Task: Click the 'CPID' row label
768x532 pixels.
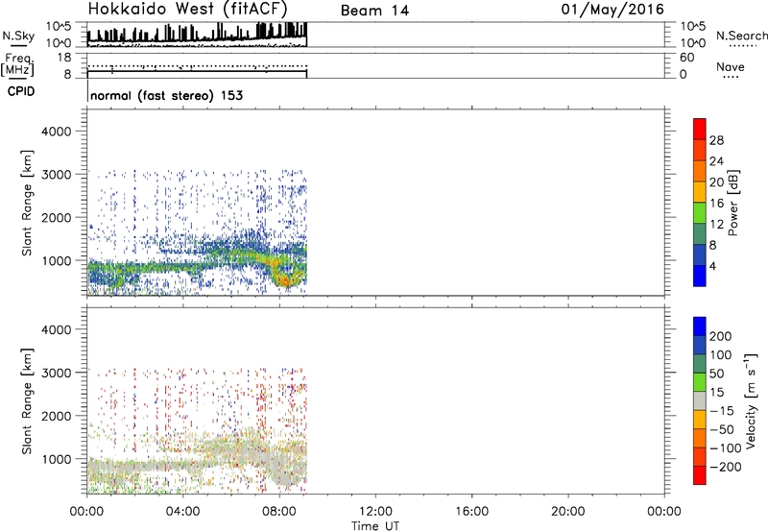Action: point(21,91)
